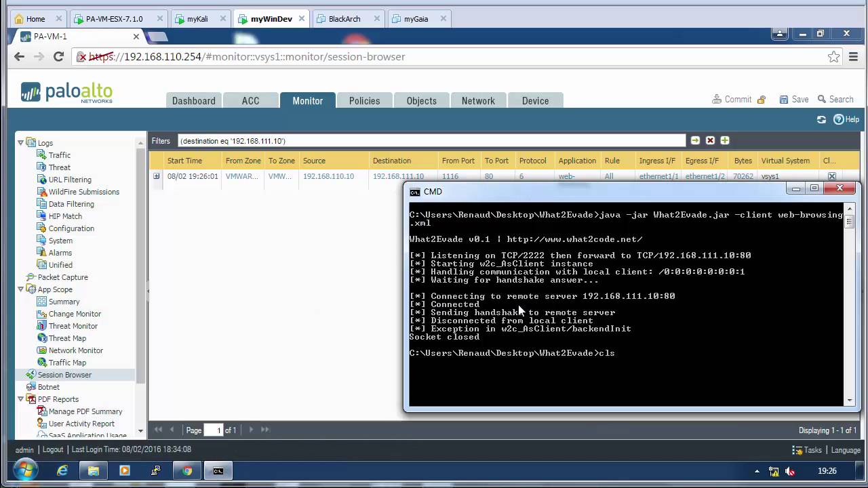Open Botnet in sidebar
The image size is (868, 488).
48,387
